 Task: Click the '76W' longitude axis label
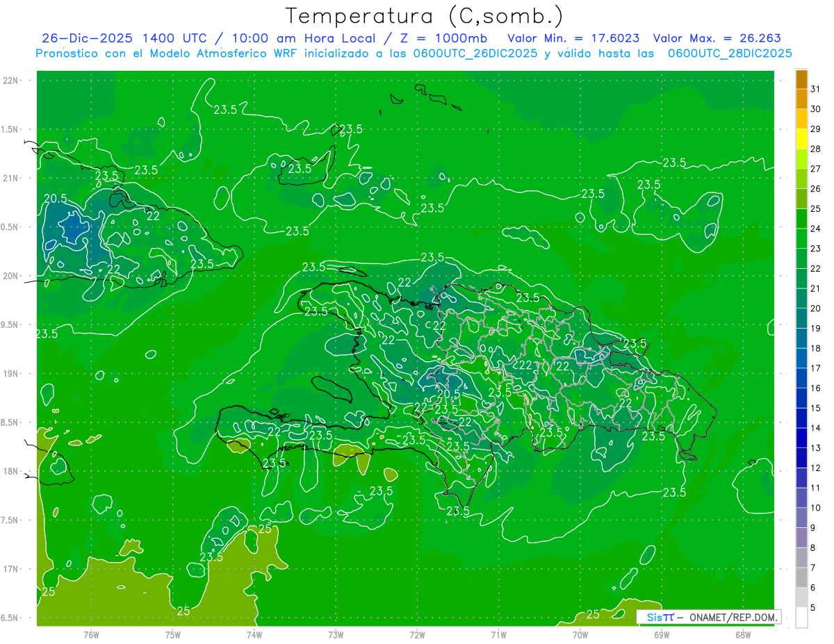point(91,634)
